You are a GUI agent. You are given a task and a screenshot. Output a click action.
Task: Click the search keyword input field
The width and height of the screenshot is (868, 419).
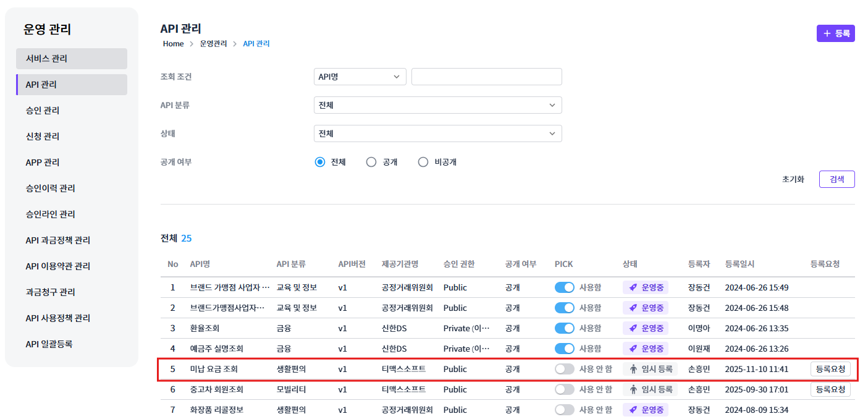click(487, 77)
